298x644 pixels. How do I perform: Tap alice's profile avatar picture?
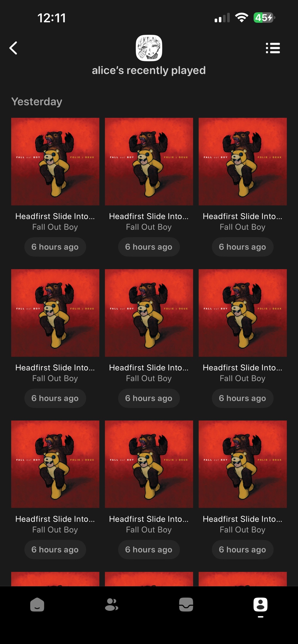tap(149, 48)
